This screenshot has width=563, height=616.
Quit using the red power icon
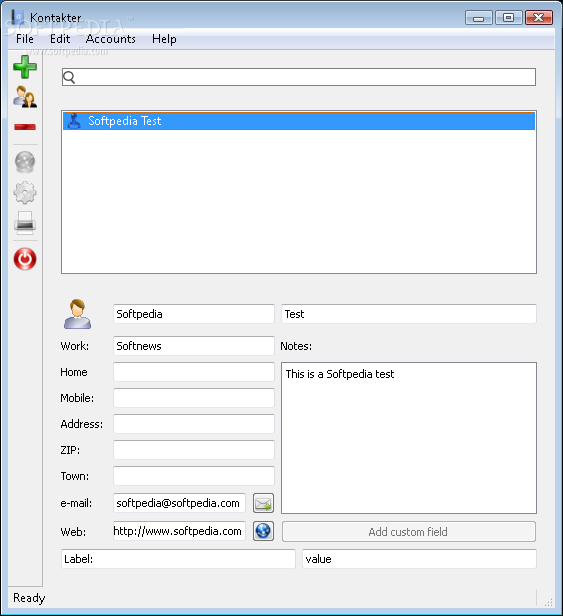click(x=25, y=259)
